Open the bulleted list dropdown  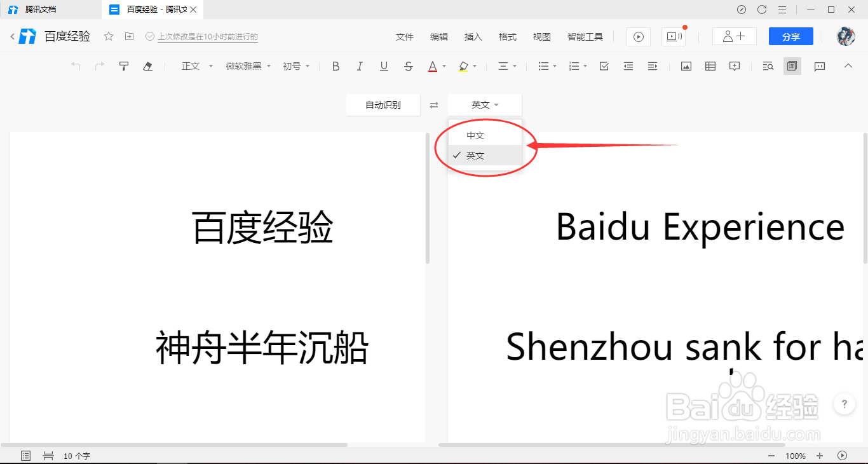click(547, 66)
